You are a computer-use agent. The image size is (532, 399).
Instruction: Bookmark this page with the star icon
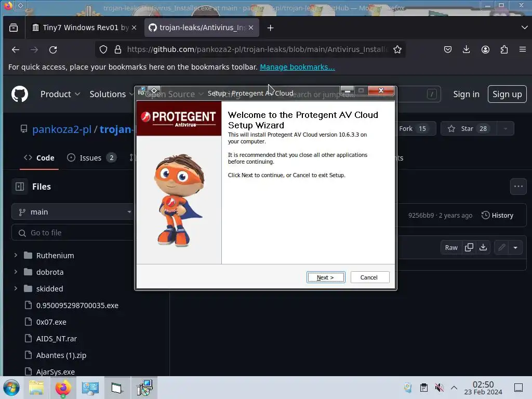(397, 49)
